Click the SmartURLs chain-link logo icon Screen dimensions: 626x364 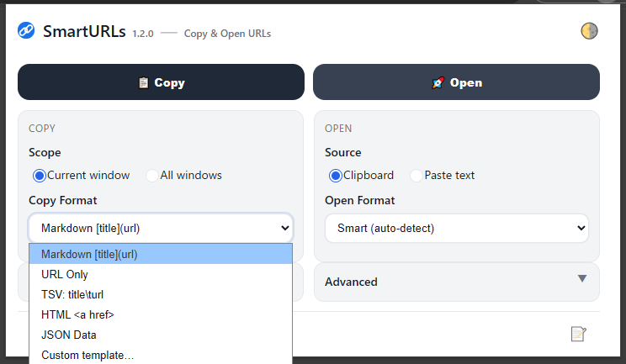tap(26, 31)
